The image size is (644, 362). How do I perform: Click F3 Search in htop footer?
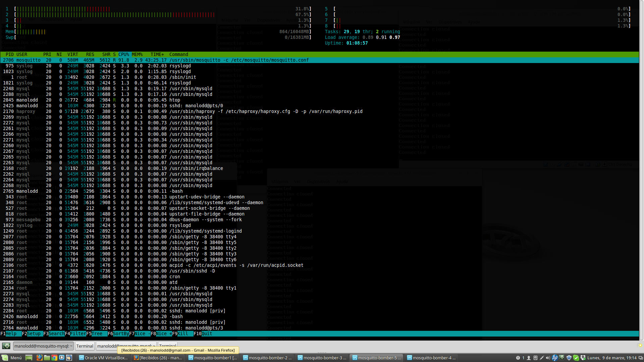coord(54,334)
